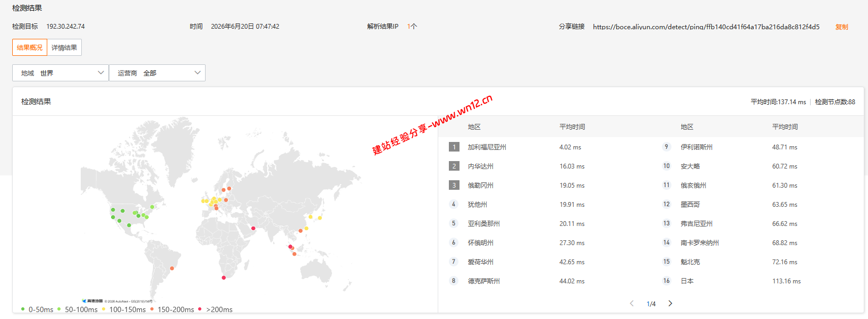Screen dimensions: 868x319
Task: Select the 内华达州 row
Action: 544,166
